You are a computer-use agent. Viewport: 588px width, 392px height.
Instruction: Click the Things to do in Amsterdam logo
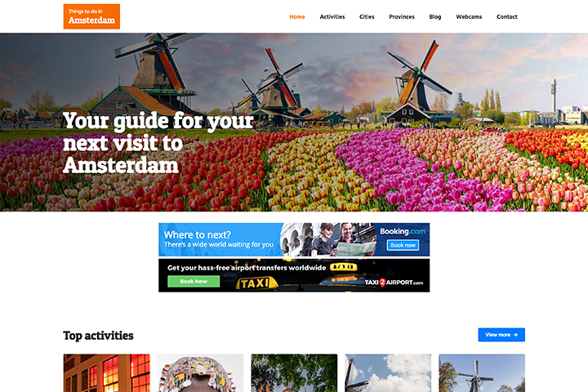(x=91, y=16)
